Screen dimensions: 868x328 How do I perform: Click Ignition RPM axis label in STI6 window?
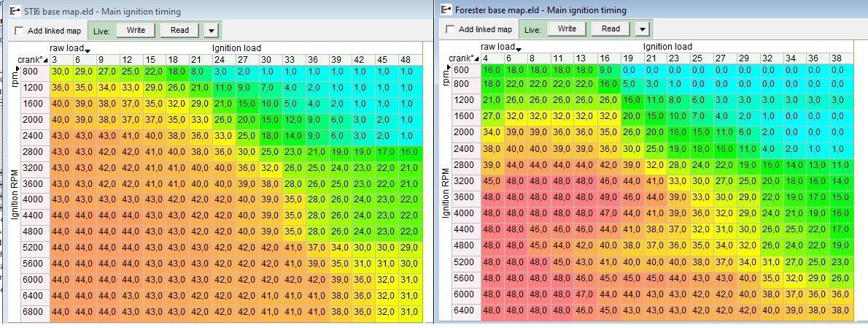tap(15, 194)
